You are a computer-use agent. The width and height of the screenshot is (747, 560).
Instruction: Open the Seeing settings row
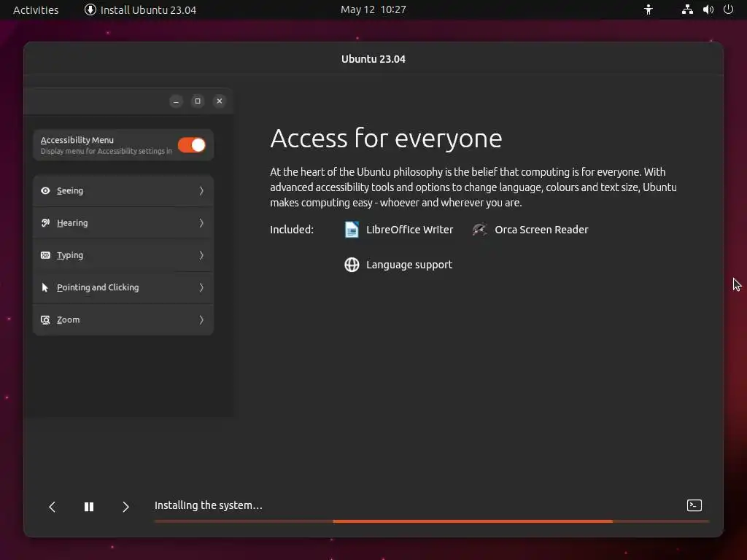[123, 190]
